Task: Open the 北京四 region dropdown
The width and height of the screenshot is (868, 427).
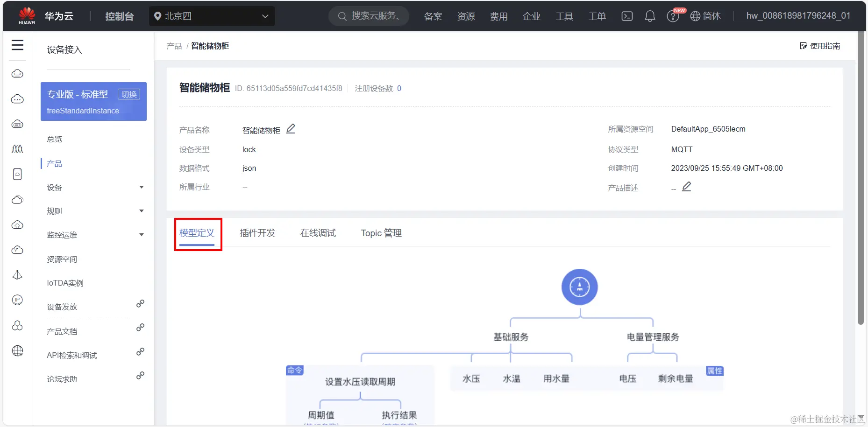Action: [212, 16]
